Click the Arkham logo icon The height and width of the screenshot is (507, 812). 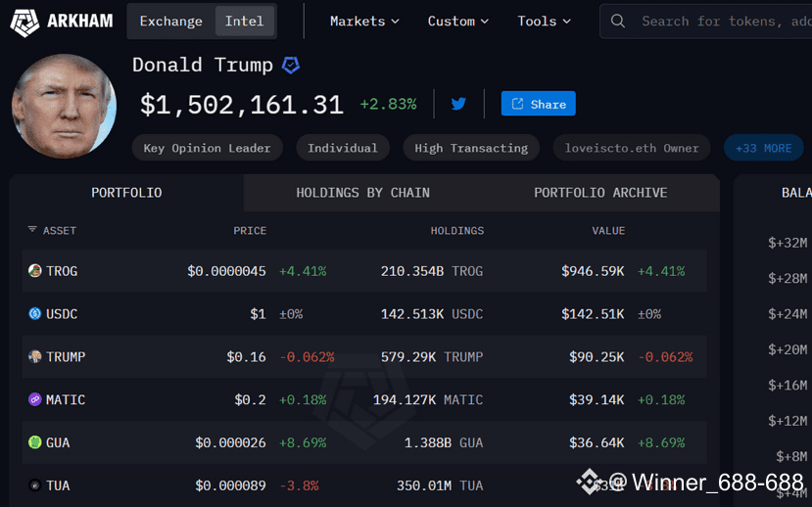tap(24, 22)
